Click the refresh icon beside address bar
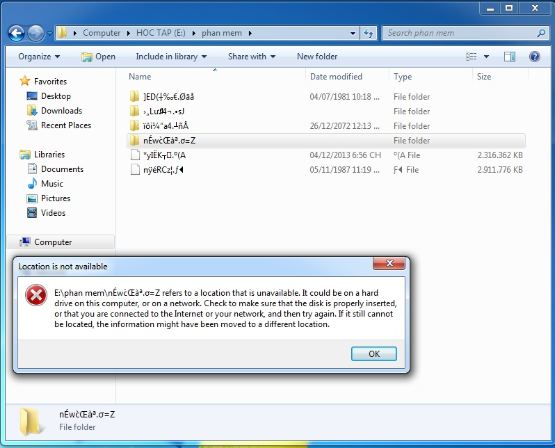This screenshot has width=555, height=448. point(368,33)
